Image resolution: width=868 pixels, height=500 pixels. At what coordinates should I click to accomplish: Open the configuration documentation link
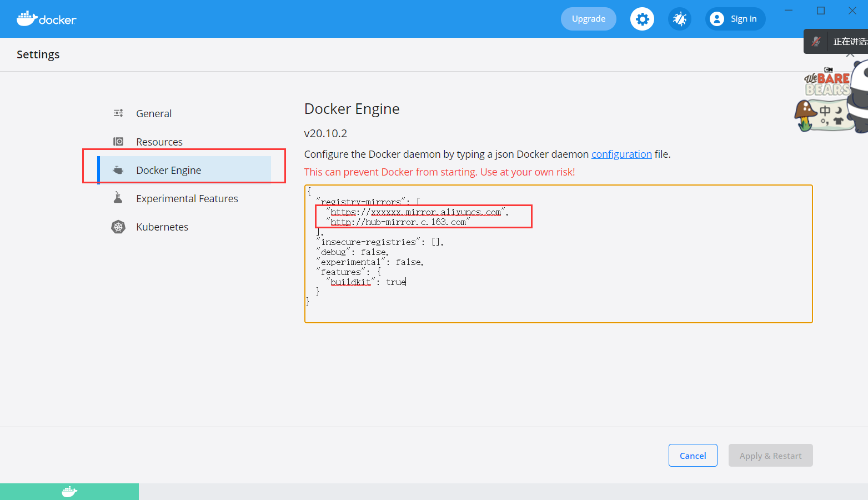click(621, 154)
